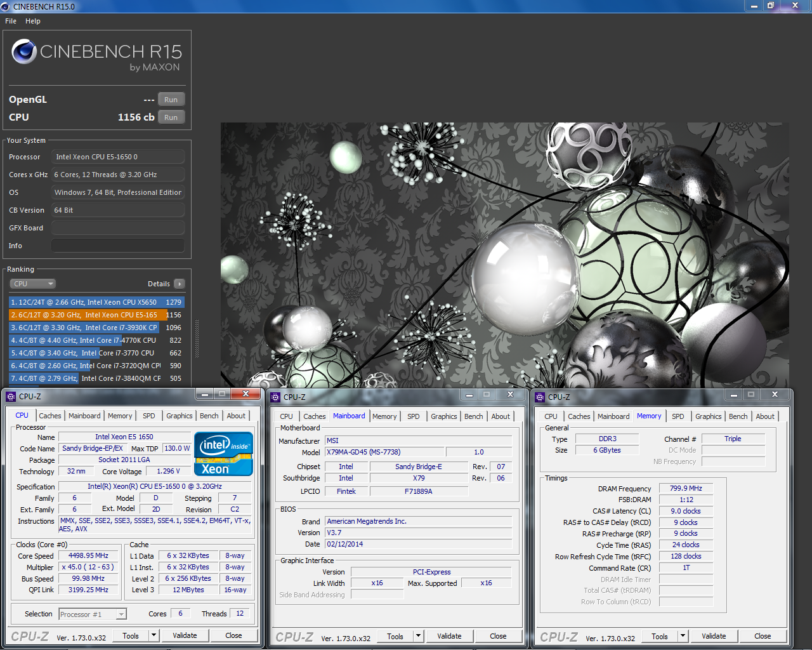
Task: Click the Cinebench logo icon in title bar
Action: [6, 6]
